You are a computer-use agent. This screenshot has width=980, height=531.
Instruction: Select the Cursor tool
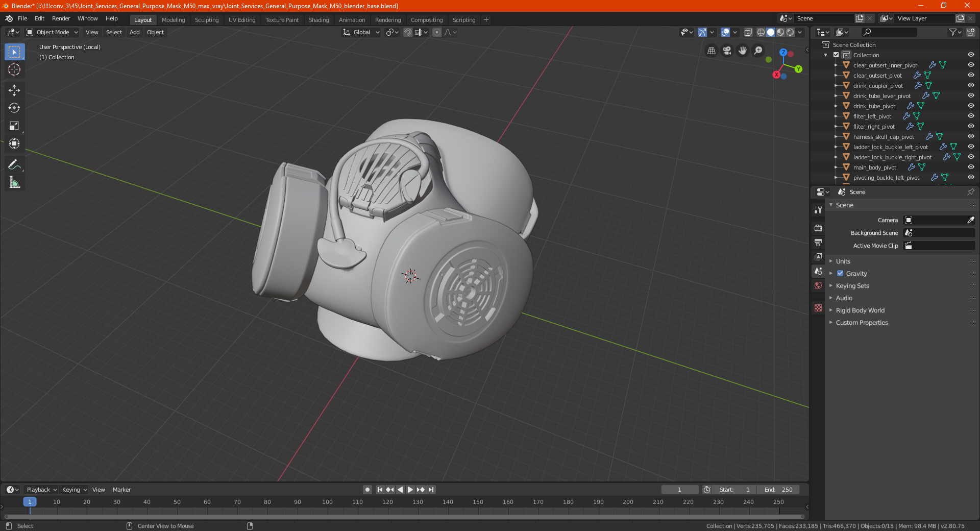click(14, 69)
